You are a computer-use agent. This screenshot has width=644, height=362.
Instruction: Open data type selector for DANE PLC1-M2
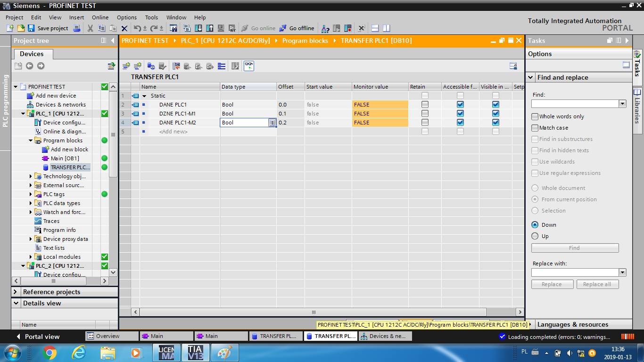click(x=272, y=123)
